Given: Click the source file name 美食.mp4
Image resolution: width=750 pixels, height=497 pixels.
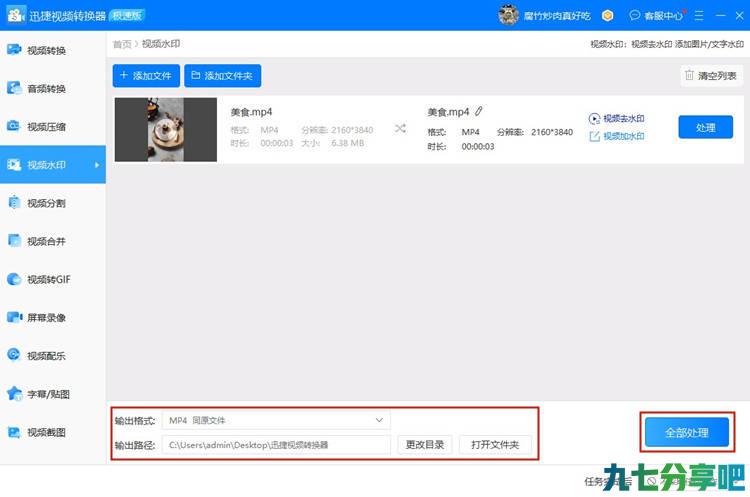Looking at the screenshot, I should (x=251, y=112).
